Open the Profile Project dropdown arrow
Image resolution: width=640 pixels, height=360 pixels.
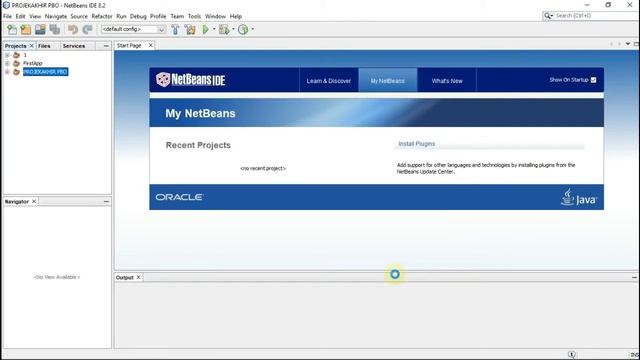point(252,29)
